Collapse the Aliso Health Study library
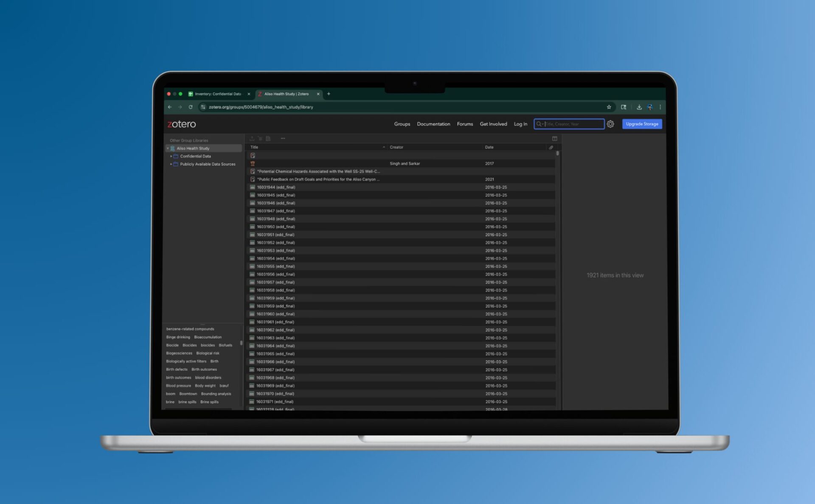 pos(168,148)
